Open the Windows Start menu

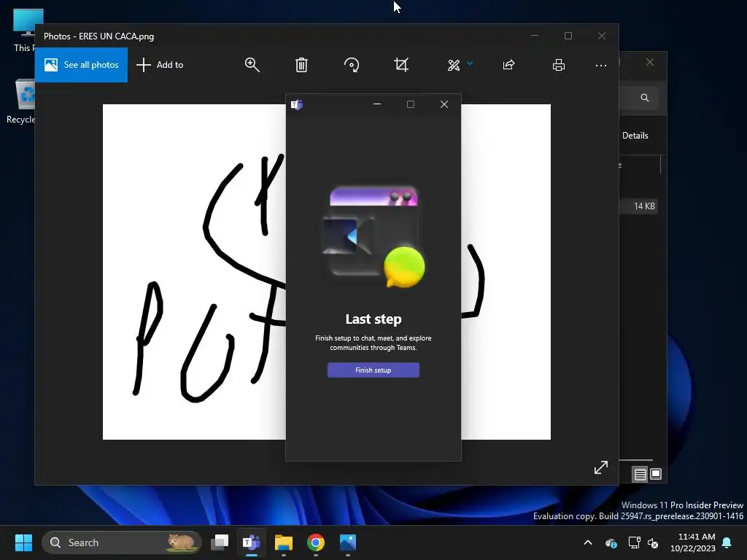[x=23, y=542]
